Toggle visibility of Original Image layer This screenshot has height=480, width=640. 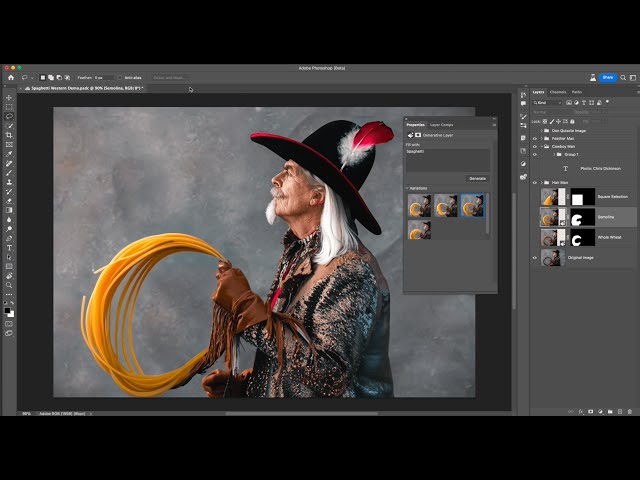[535, 258]
